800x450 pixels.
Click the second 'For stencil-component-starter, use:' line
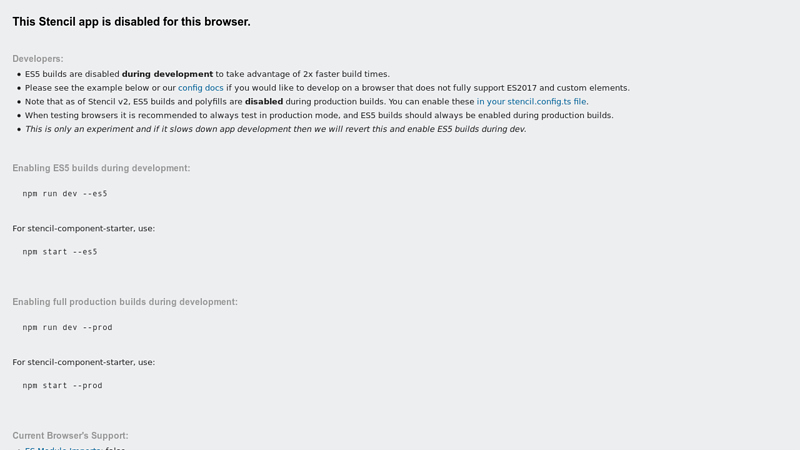click(x=84, y=362)
